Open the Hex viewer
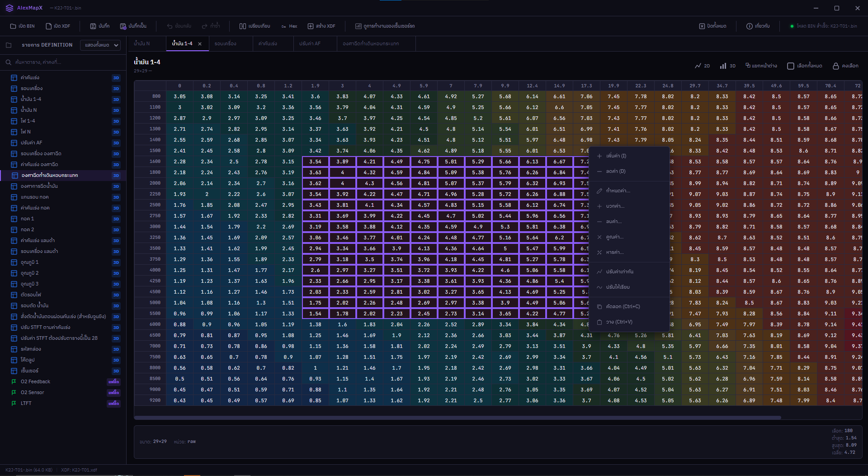This screenshot has width=868, height=476. tap(288, 26)
